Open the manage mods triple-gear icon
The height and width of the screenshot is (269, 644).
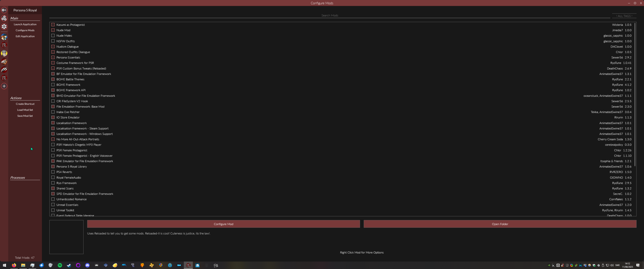[x=4, y=18]
